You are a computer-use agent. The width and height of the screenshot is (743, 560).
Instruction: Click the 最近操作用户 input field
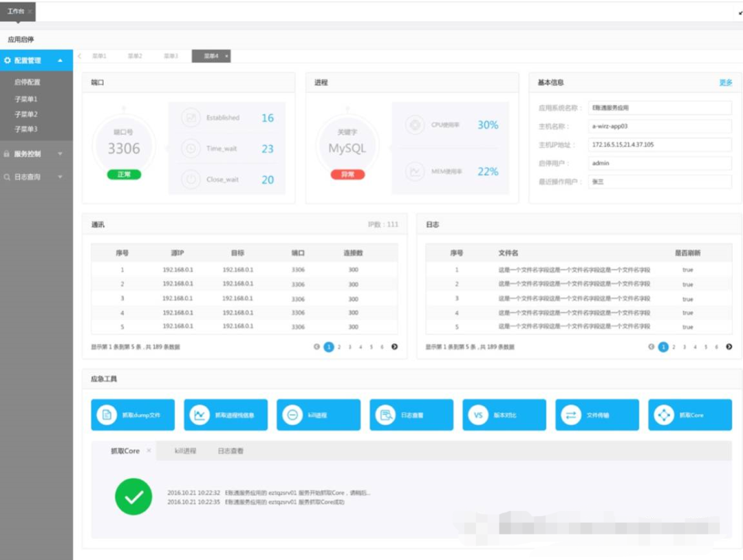tap(660, 182)
